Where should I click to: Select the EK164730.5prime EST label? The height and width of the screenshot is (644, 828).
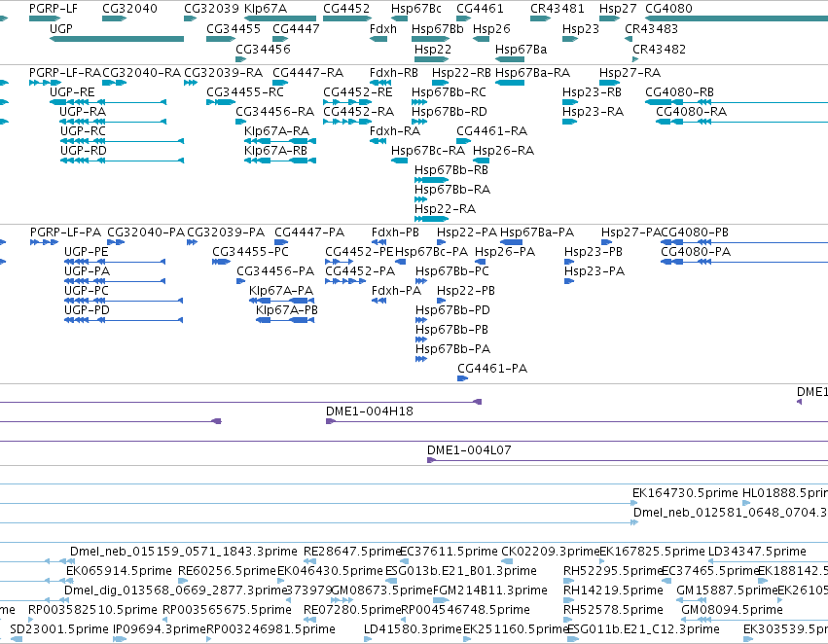pyautogui.click(x=685, y=493)
